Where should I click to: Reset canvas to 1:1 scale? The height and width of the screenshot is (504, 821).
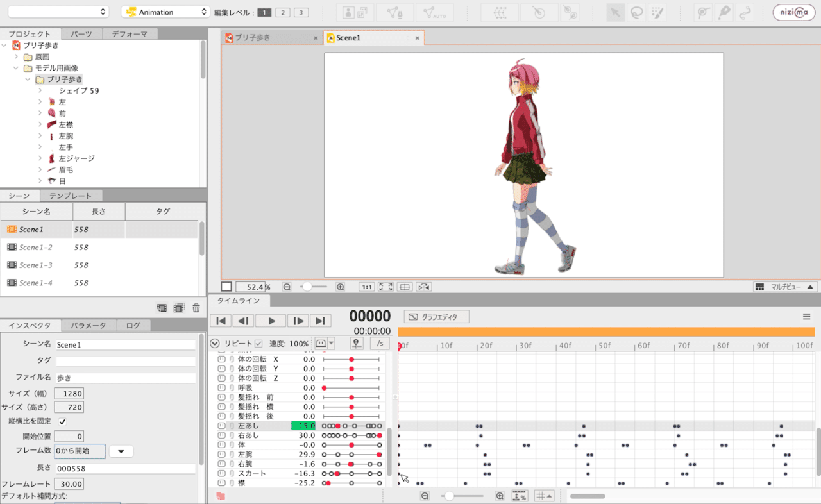coord(367,287)
